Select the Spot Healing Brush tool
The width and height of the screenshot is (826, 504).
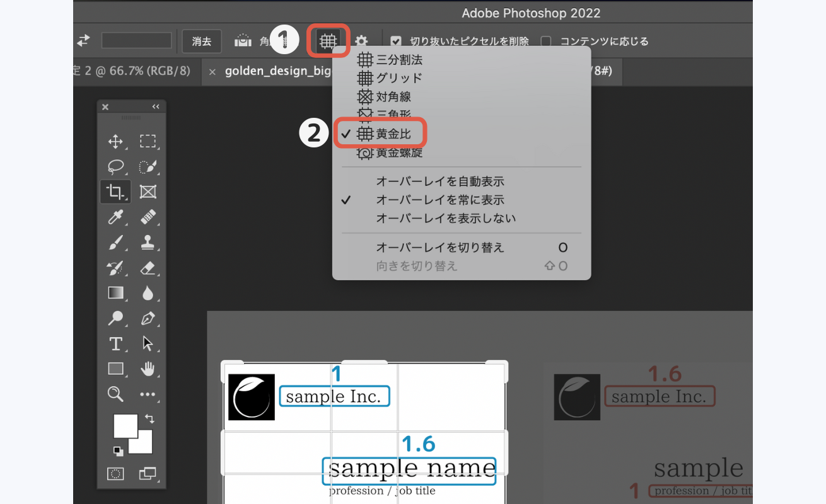click(148, 217)
